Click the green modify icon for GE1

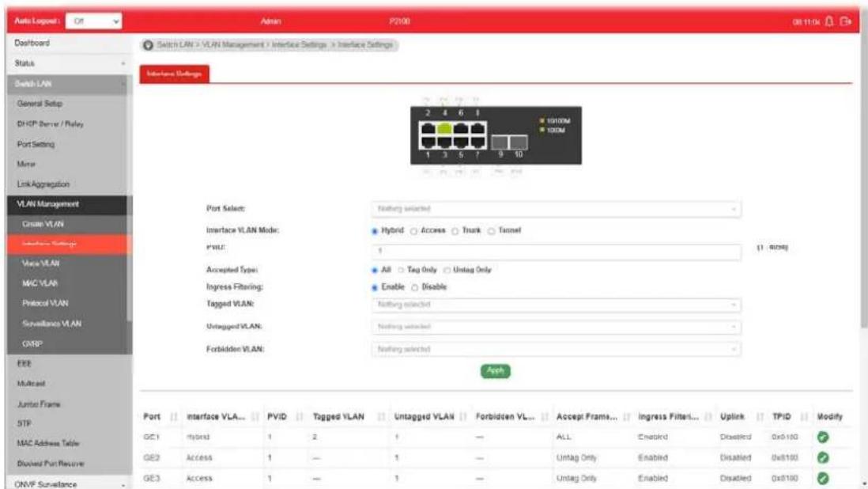(823, 437)
